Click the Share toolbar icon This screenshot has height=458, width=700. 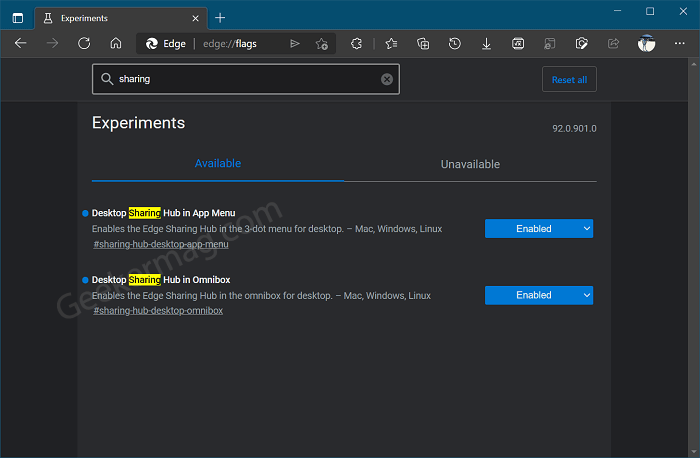613,43
